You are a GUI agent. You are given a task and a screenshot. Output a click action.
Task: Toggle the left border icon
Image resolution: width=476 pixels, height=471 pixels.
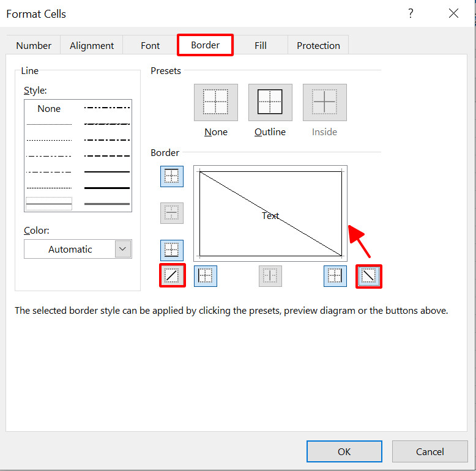tap(206, 276)
